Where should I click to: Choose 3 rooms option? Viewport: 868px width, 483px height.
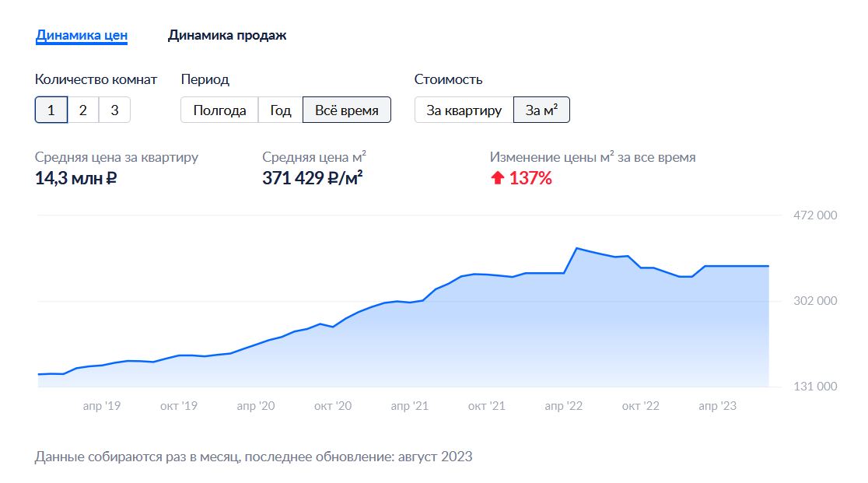coord(114,110)
